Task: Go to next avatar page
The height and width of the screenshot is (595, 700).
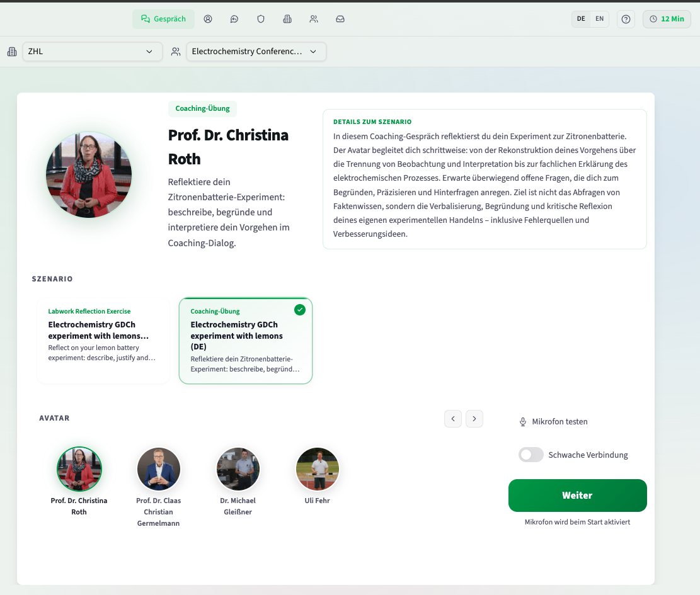Action: pos(474,419)
